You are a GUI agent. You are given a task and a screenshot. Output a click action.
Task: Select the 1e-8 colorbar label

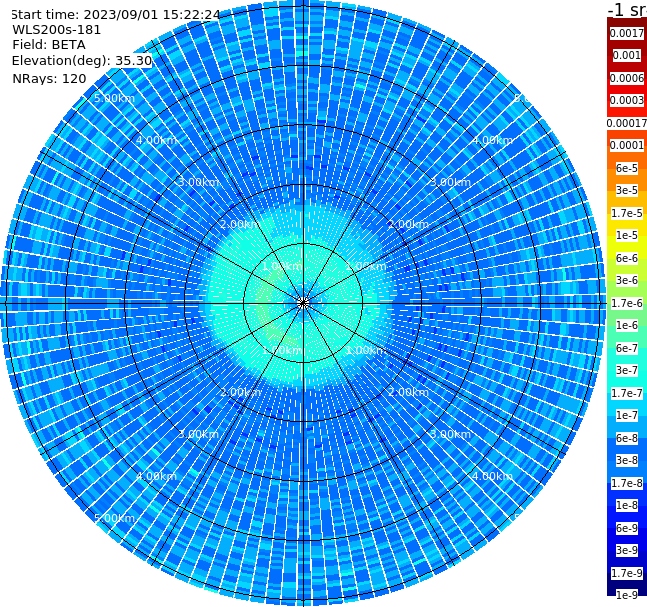[627, 505]
